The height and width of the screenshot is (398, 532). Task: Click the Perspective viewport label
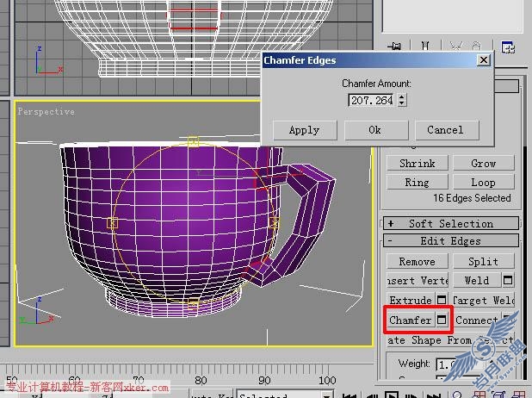click(x=46, y=111)
